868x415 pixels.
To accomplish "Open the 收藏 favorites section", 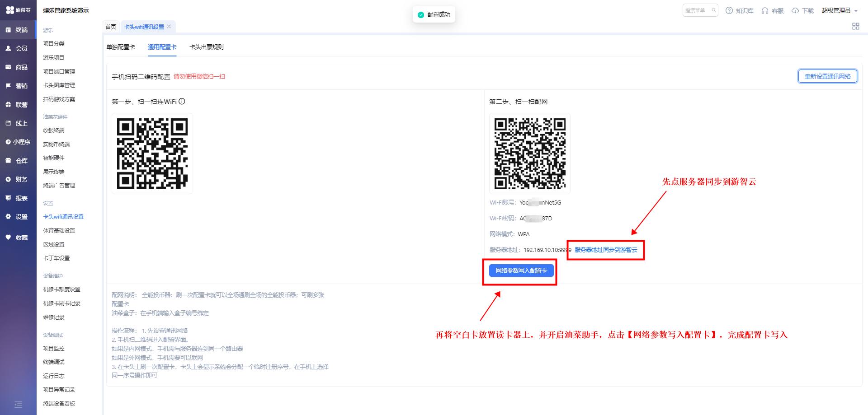I will (17, 238).
